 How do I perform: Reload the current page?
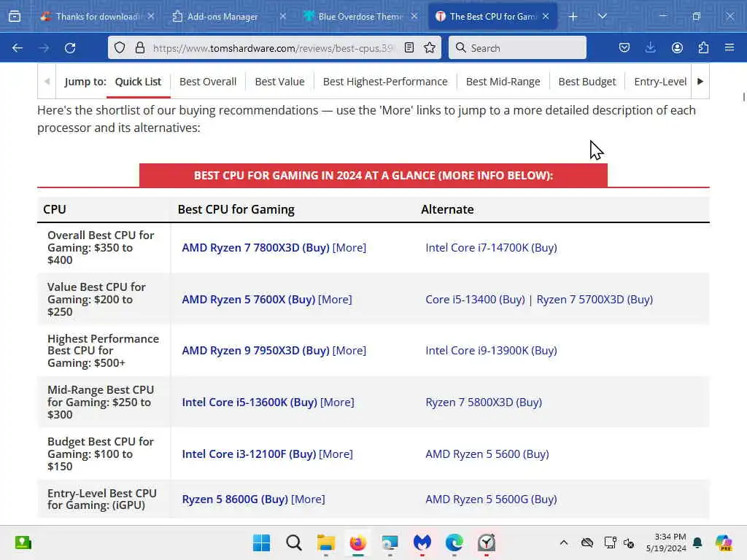tap(70, 47)
